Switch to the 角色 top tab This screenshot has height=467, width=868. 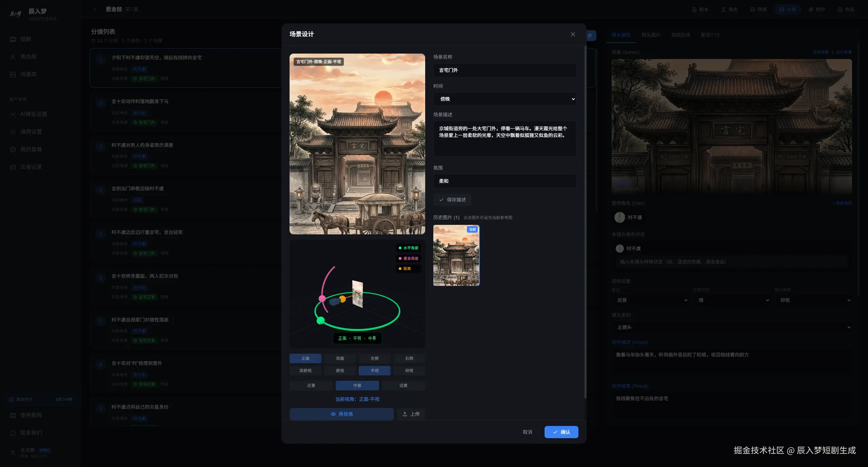[730, 9]
